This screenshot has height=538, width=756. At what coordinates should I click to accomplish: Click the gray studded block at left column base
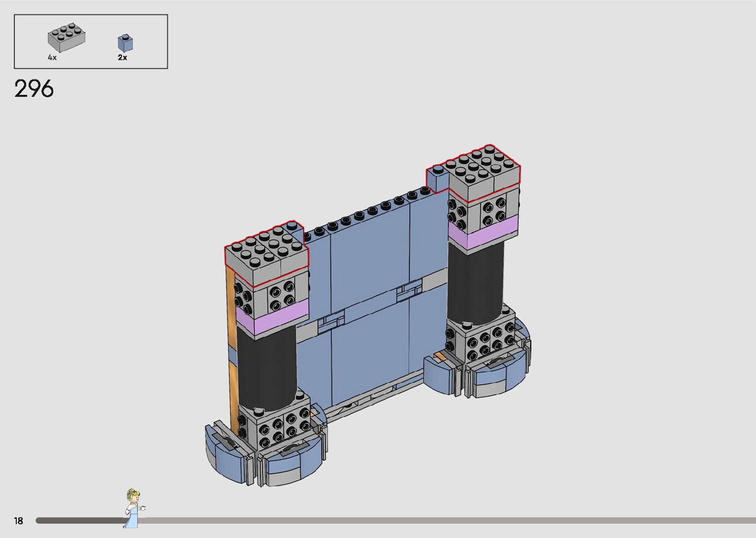(278, 425)
